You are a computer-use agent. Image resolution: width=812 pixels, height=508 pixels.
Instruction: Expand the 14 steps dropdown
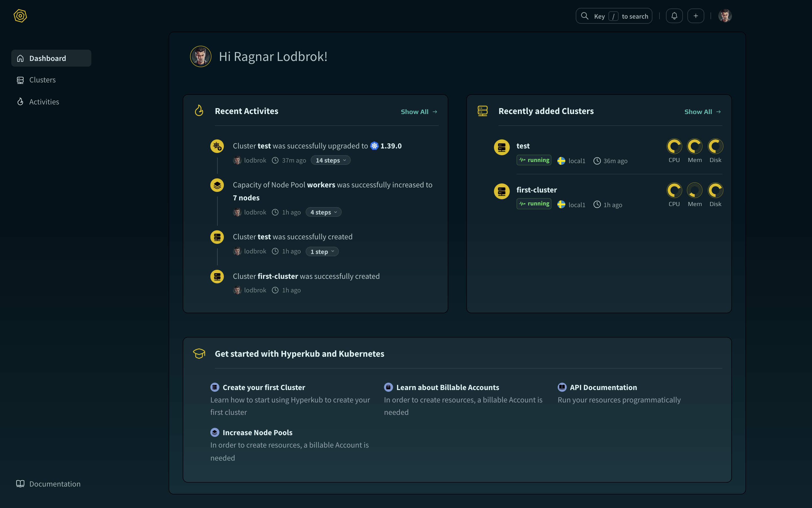pyautogui.click(x=330, y=160)
